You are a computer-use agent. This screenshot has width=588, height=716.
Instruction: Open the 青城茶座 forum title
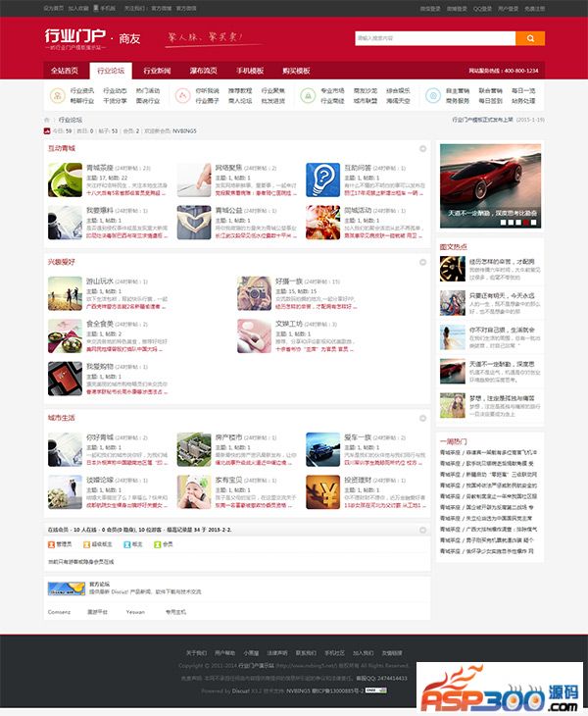[x=99, y=168]
